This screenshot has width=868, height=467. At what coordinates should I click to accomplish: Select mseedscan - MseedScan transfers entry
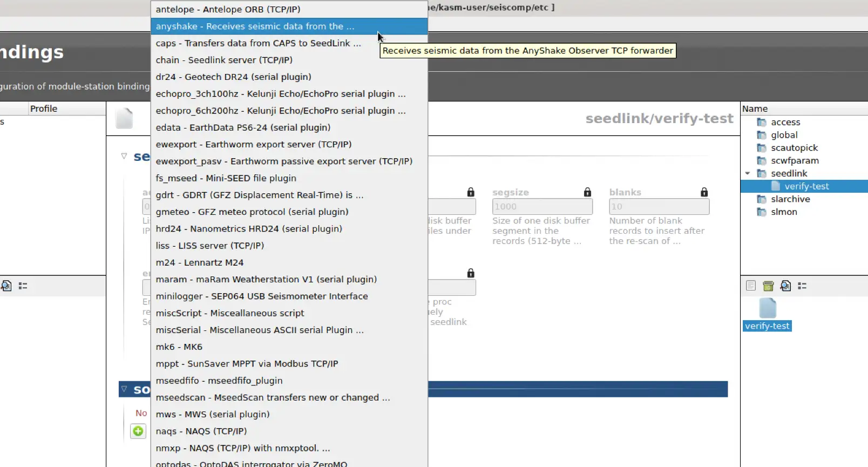coord(289,397)
